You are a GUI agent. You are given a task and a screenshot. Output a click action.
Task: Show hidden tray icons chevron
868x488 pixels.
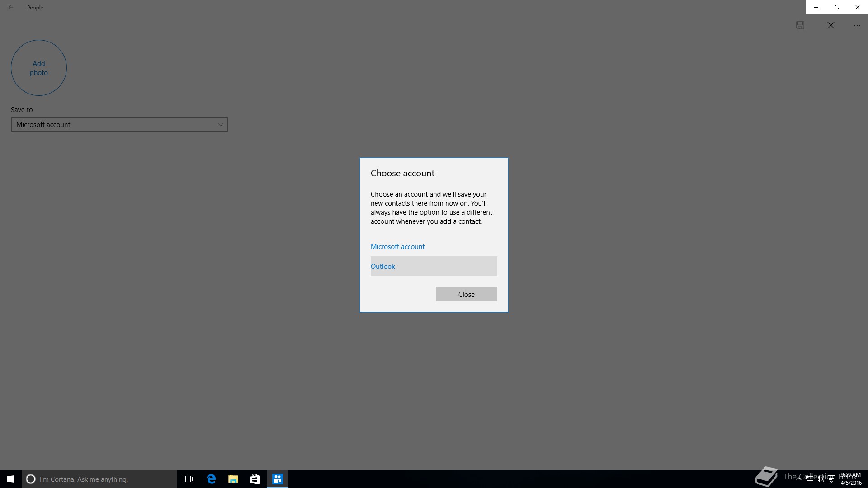point(799,479)
